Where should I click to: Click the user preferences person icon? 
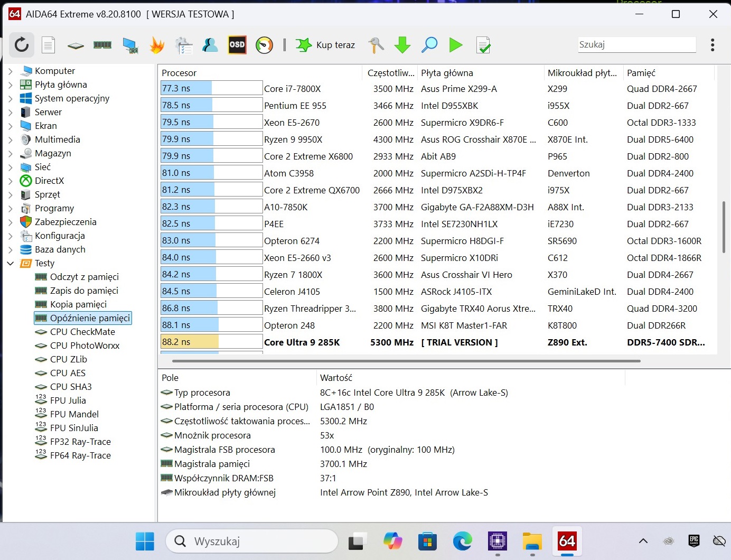pyautogui.click(x=210, y=45)
